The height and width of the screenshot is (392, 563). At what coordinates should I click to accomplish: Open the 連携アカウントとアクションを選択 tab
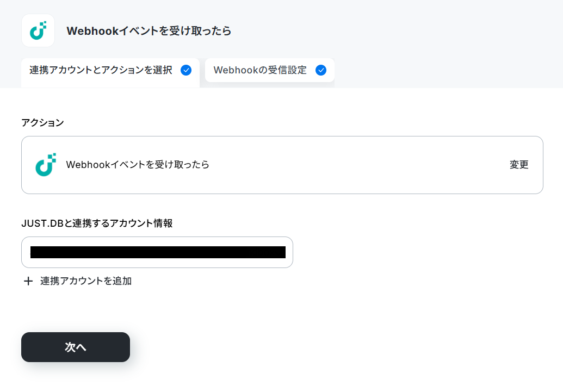tap(110, 72)
